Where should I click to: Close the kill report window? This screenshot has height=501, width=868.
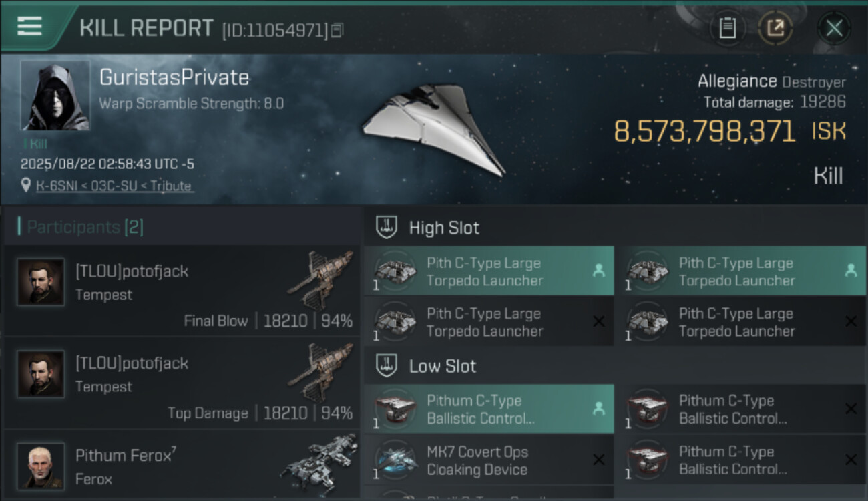pyautogui.click(x=834, y=28)
